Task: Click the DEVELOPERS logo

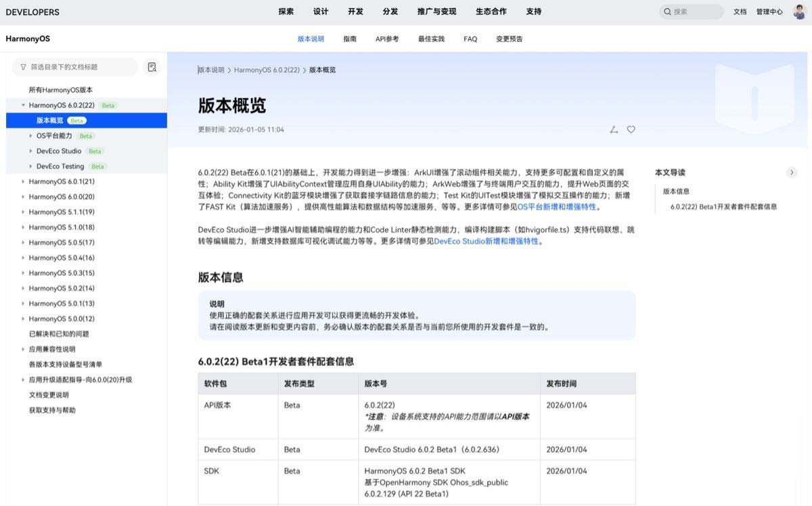Action: pyautogui.click(x=32, y=12)
